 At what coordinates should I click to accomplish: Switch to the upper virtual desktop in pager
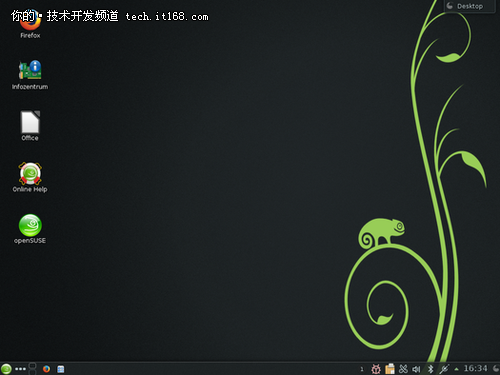pyautogui.click(x=32, y=366)
